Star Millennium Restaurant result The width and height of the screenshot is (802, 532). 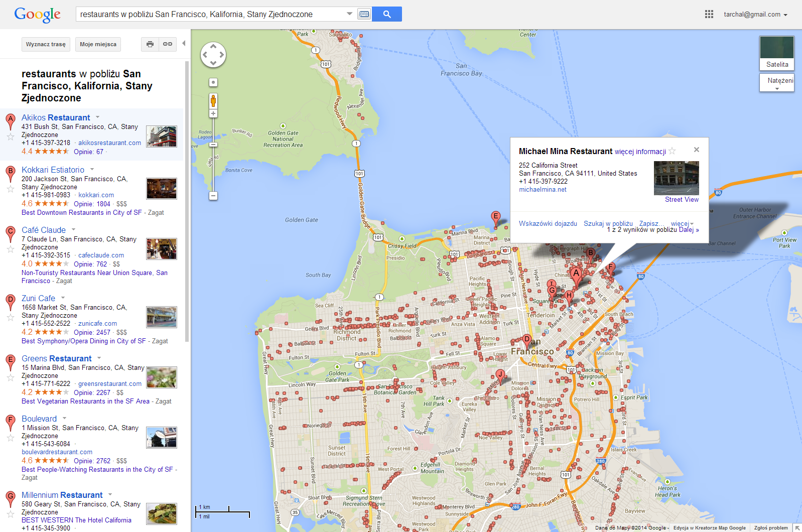(10, 514)
